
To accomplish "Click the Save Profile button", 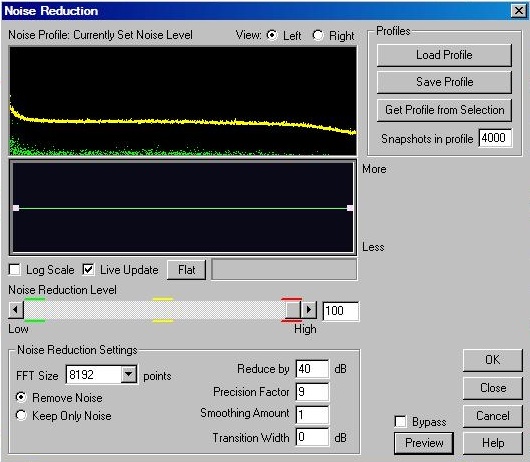I will 444,82.
